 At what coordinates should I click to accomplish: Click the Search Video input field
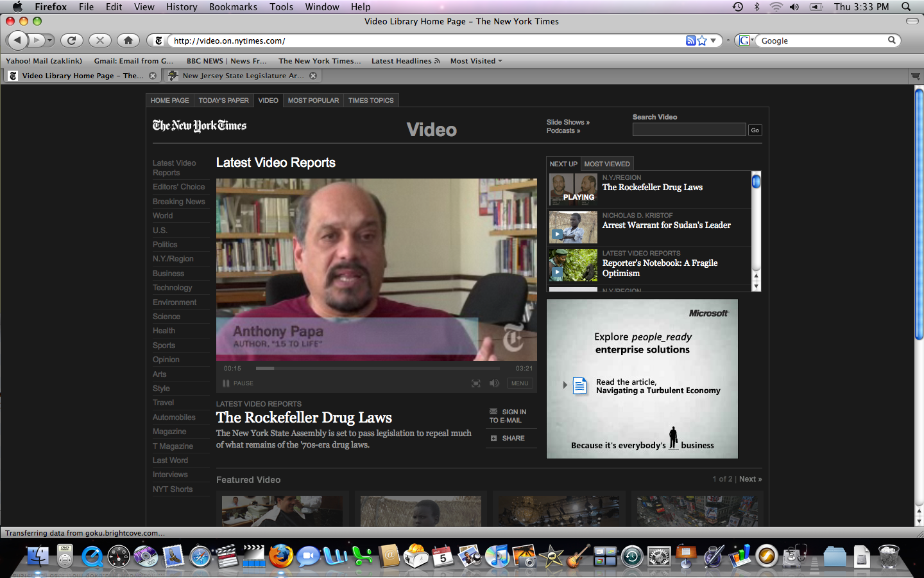tap(689, 130)
